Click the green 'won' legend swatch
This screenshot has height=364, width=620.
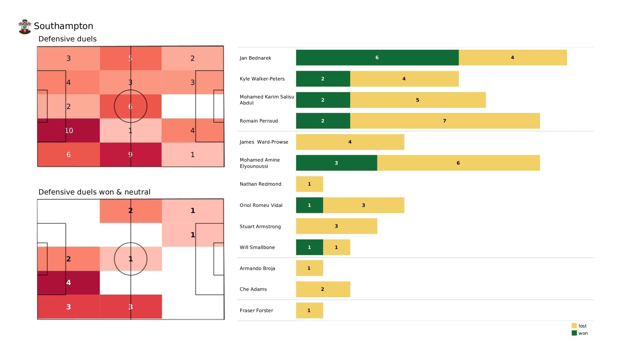pos(574,333)
